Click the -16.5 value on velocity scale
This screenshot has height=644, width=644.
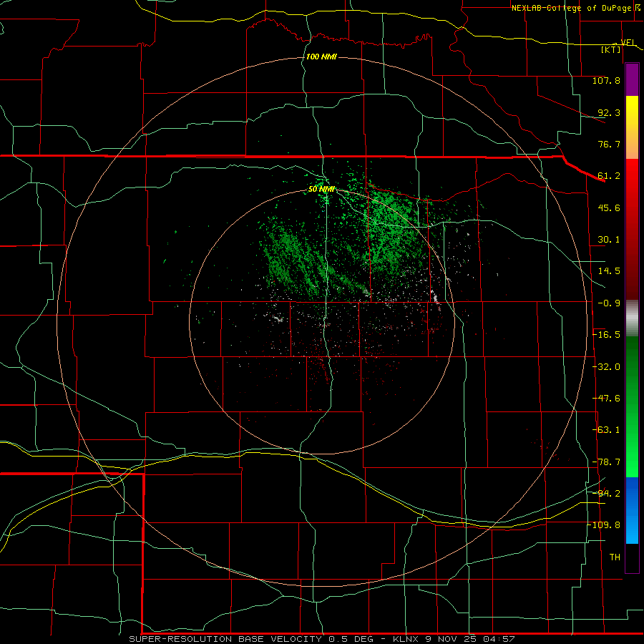606,335
